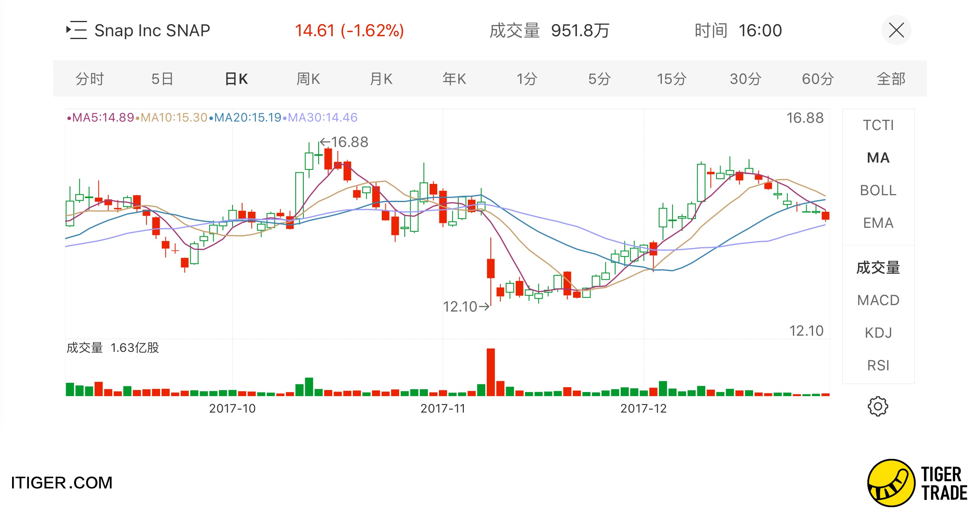Click the 2017-12 date axis label
This screenshot has width=980, height=512.
tap(644, 409)
